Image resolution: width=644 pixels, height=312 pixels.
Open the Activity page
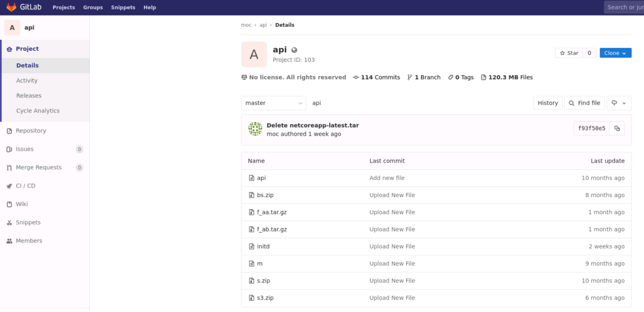27,80
